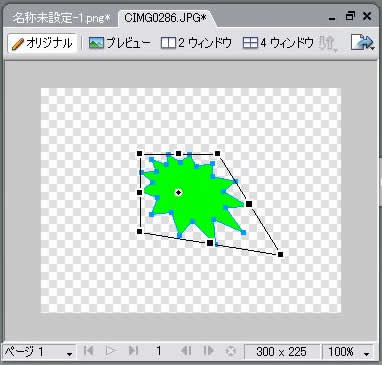Screen dimensions: 382x365
Task: Click the top-right transform handle
Action: [x=218, y=154]
